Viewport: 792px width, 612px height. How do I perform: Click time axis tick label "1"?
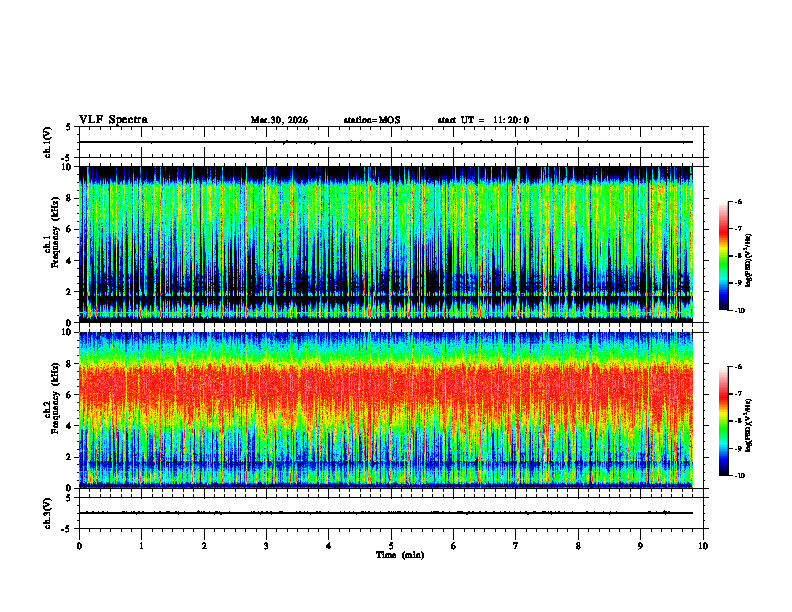[142, 546]
